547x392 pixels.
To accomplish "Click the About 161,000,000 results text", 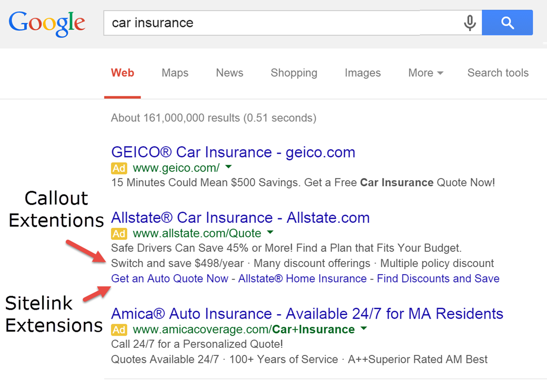I will [x=213, y=118].
